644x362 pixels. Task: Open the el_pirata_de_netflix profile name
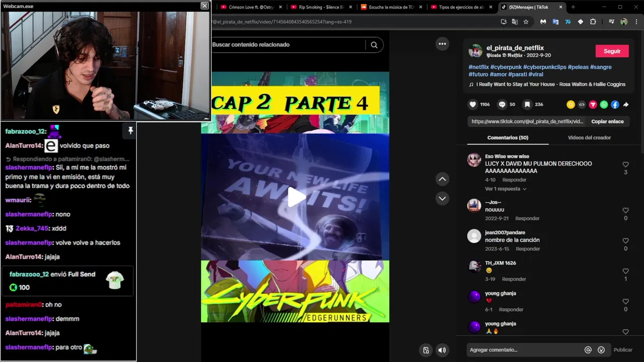515,48
